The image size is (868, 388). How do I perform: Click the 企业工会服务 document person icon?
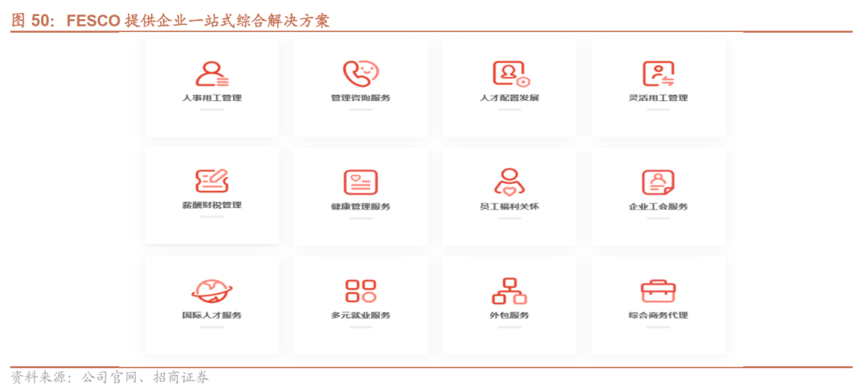[658, 182]
